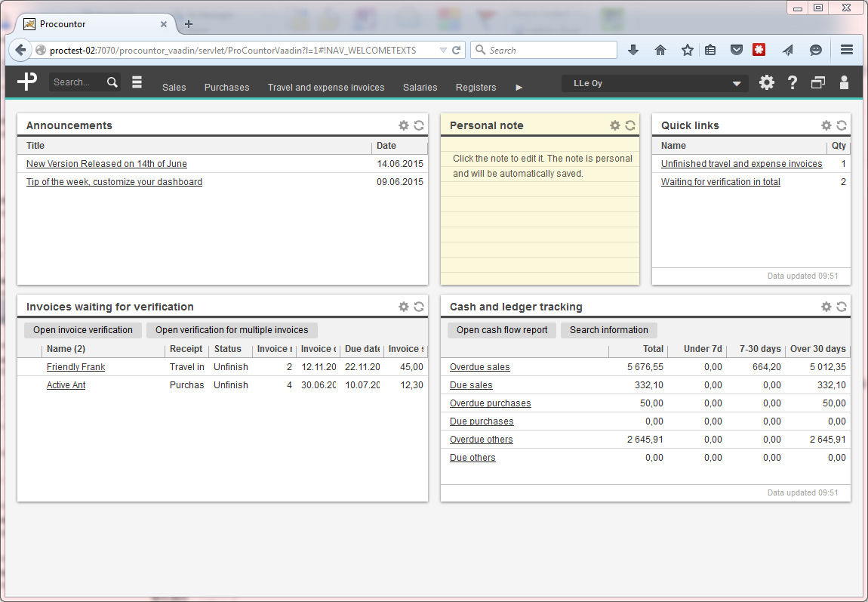Bookmark this page with the star icon

[687, 50]
